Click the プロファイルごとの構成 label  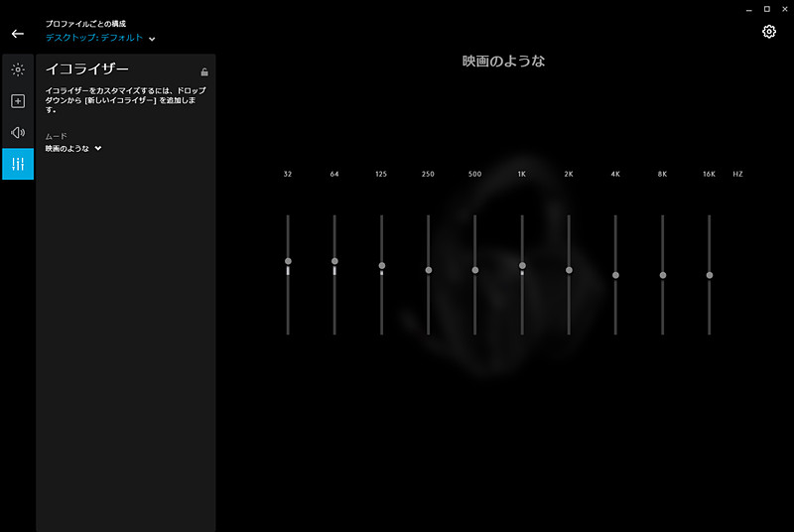85,24
